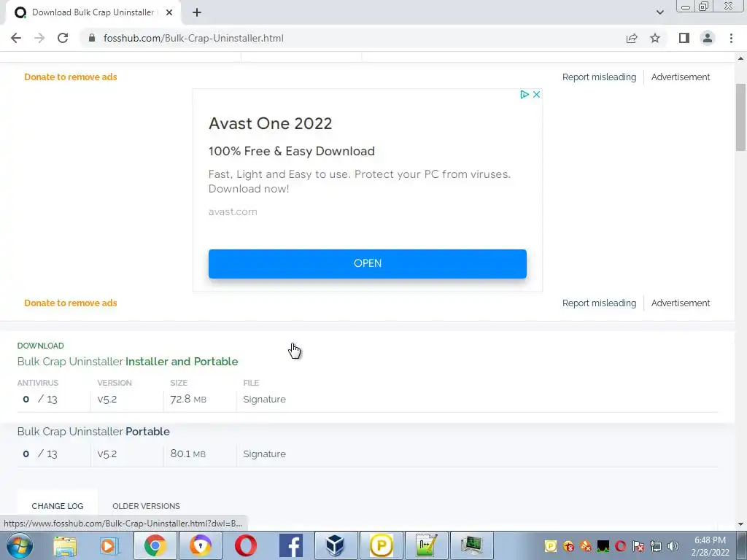Switch to the OLDER VERSIONS tab
Viewport: 747px width, 560px height.
(146, 506)
